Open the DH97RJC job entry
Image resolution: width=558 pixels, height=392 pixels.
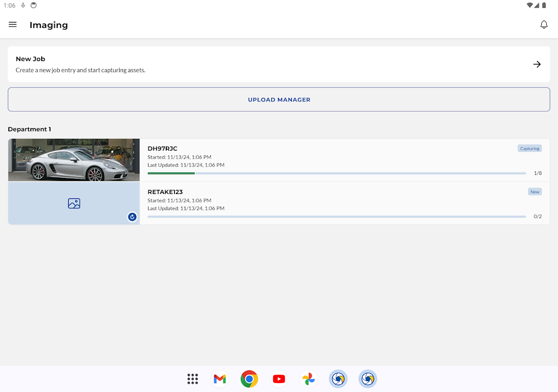(x=162, y=148)
